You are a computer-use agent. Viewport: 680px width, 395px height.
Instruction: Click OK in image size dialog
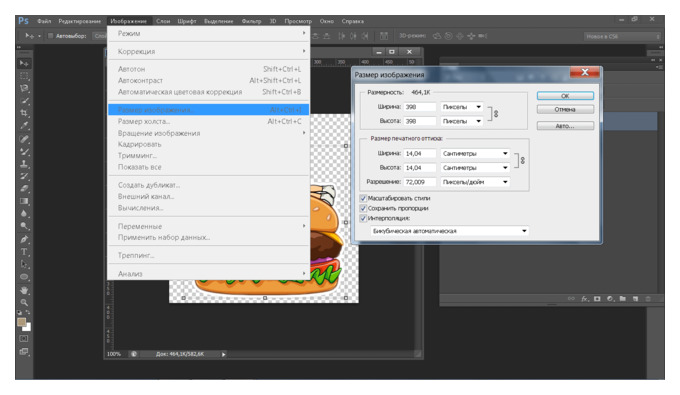coord(565,96)
